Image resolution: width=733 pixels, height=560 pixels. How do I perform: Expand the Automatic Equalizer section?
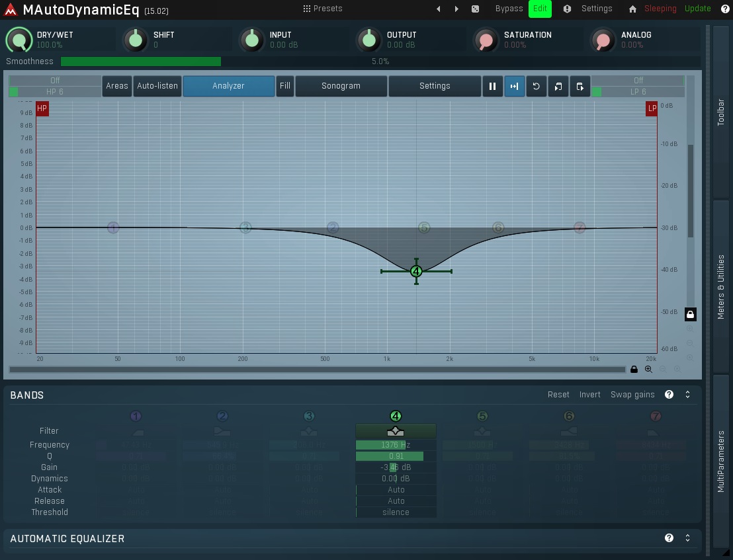687,538
